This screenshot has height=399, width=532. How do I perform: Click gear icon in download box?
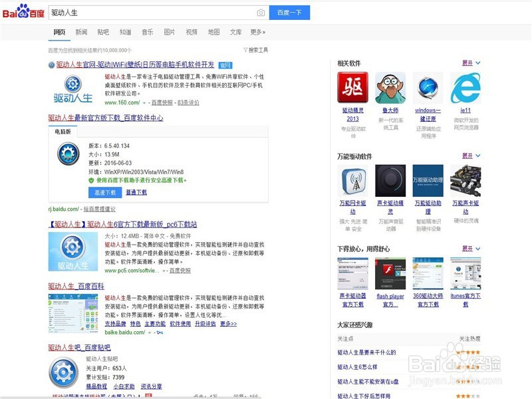coord(68,154)
